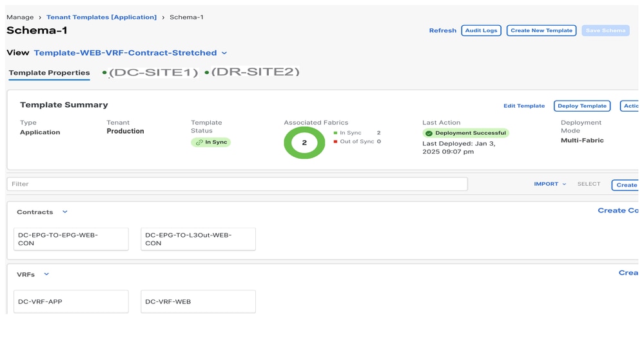Open the DC-VRF-WEB card
The height and width of the screenshot is (344, 644).
[198, 301]
